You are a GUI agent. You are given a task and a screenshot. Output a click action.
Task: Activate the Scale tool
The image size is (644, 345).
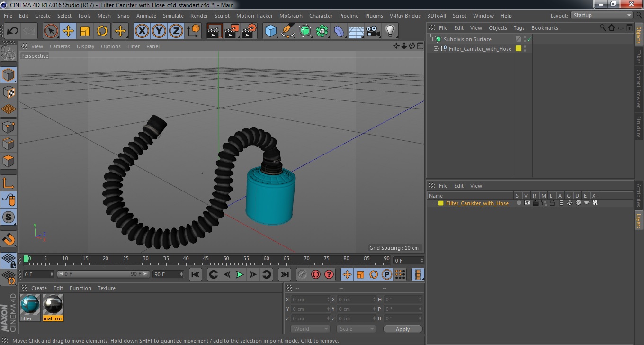[85, 31]
